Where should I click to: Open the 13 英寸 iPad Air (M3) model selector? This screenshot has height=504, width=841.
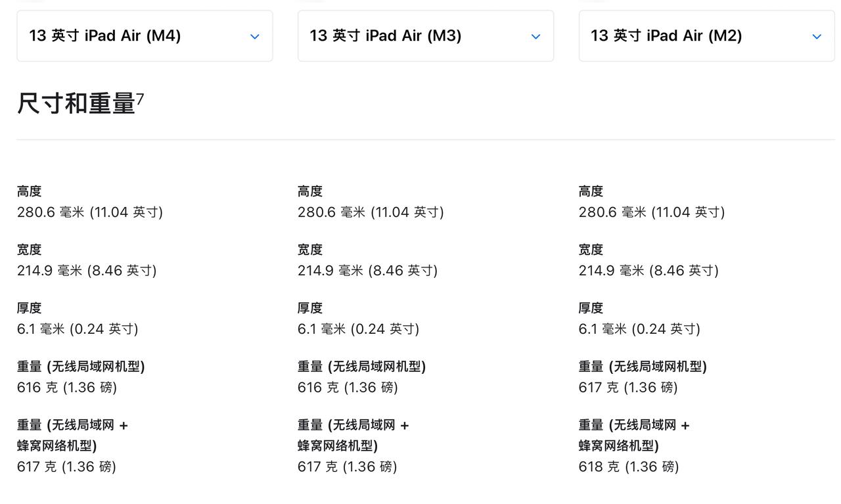pyautogui.click(x=426, y=36)
